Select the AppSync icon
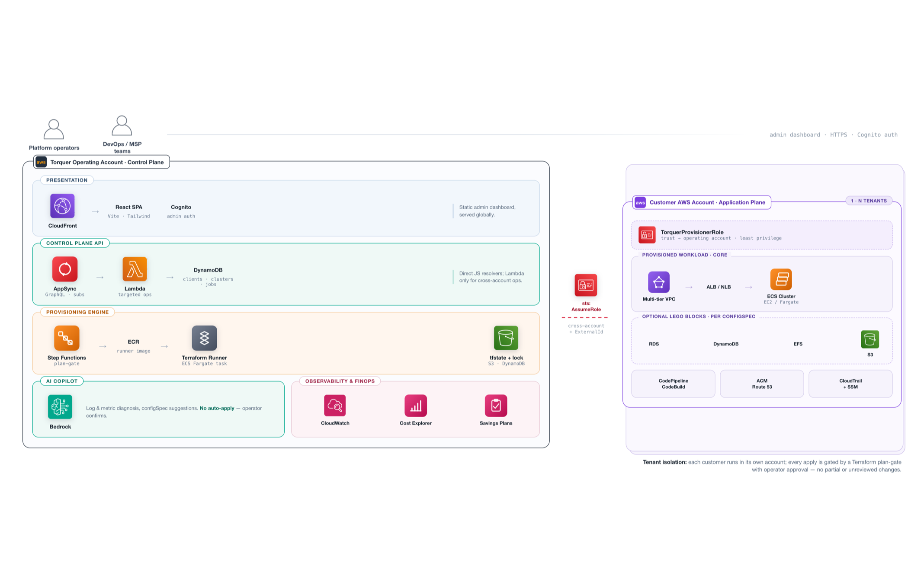The width and height of the screenshot is (924, 582). coord(65,269)
